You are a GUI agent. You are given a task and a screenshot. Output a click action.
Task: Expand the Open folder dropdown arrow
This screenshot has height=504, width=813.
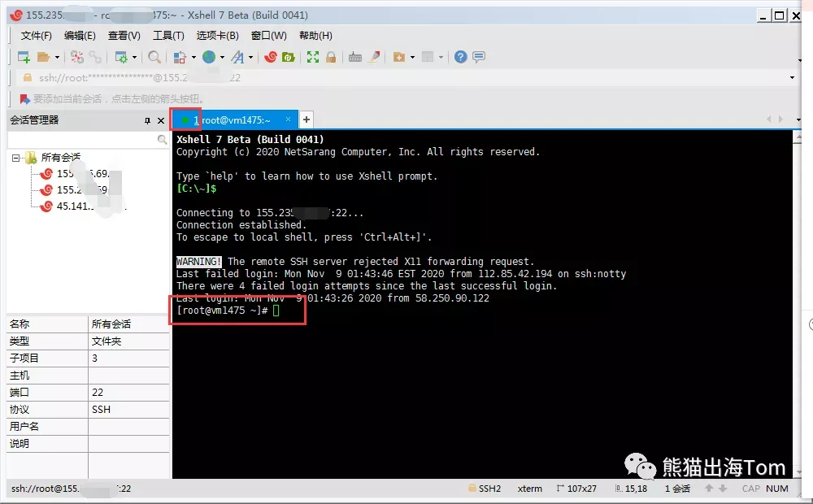pyautogui.click(x=57, y=57)
